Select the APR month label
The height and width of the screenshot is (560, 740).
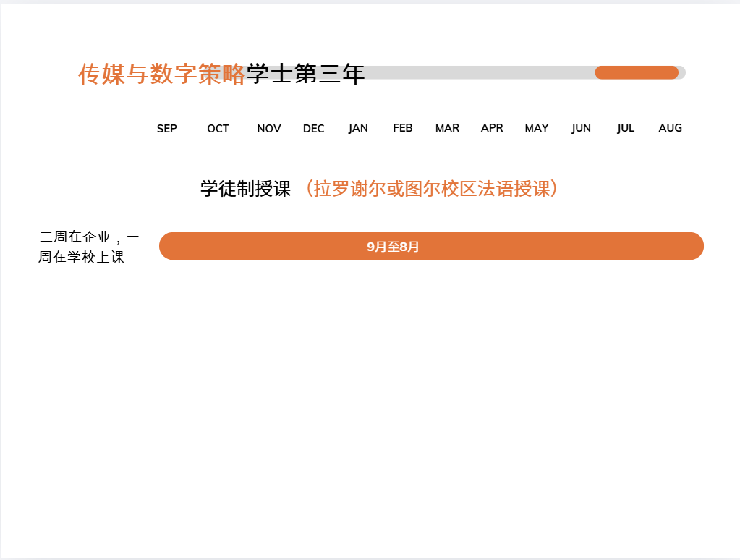pos(492,128)
